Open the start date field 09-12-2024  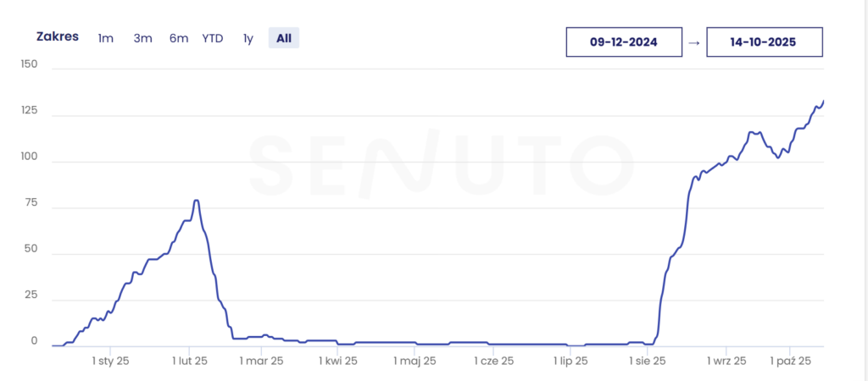point(624,41)
